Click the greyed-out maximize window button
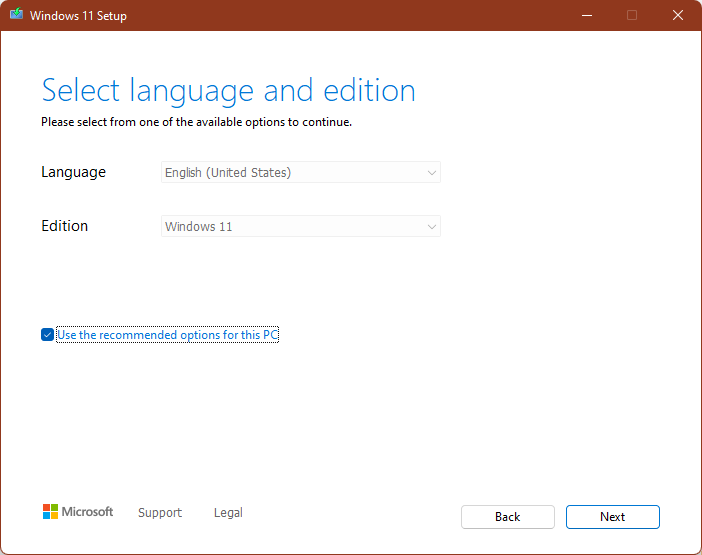The image size is (702, 555). click(632, 16)
